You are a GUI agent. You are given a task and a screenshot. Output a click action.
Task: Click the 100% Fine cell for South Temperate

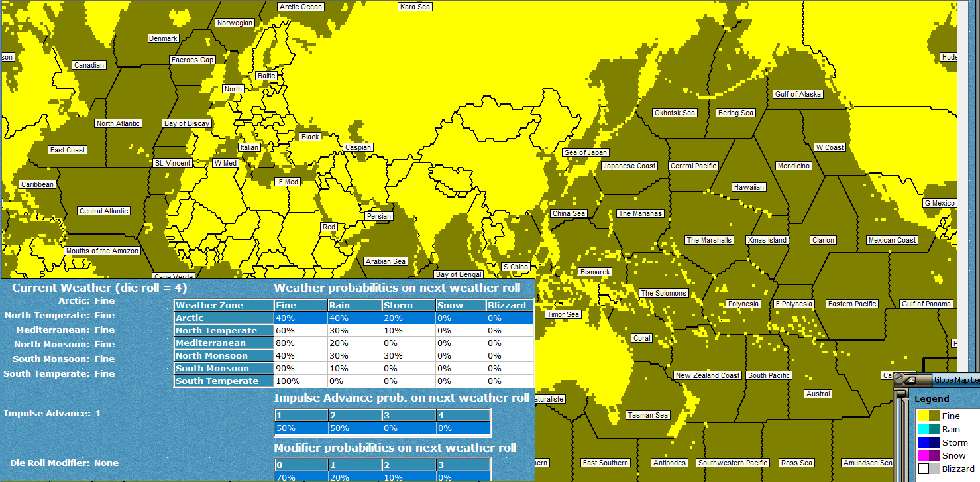[301, 381]
